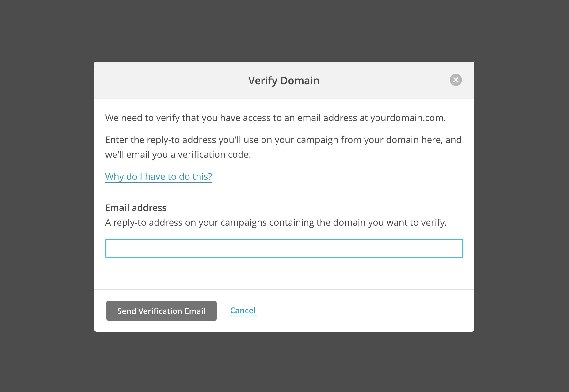Open the 'Why do I have to do this?' link

(x=158, y=177)
